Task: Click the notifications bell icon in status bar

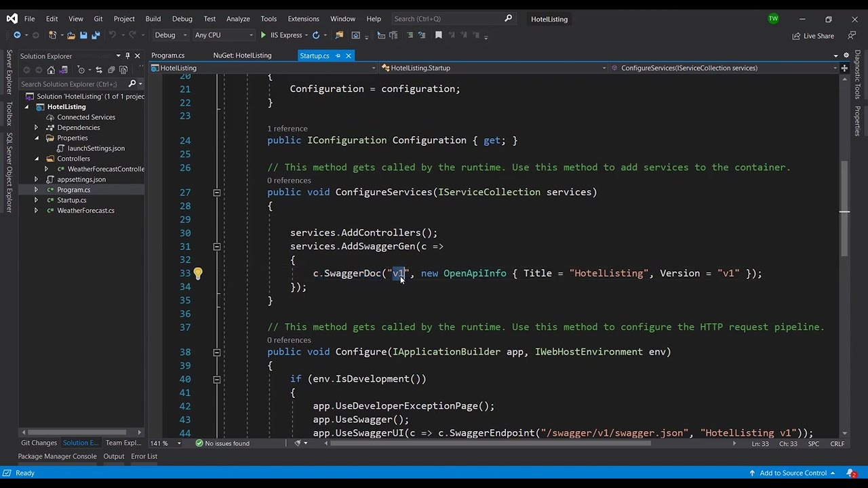Action: click(x=851, y=472)
